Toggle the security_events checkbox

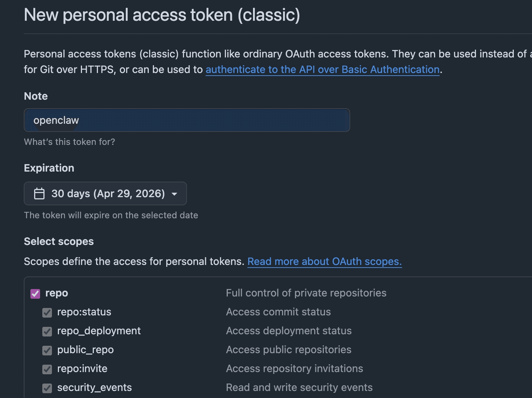coord(47,388)
